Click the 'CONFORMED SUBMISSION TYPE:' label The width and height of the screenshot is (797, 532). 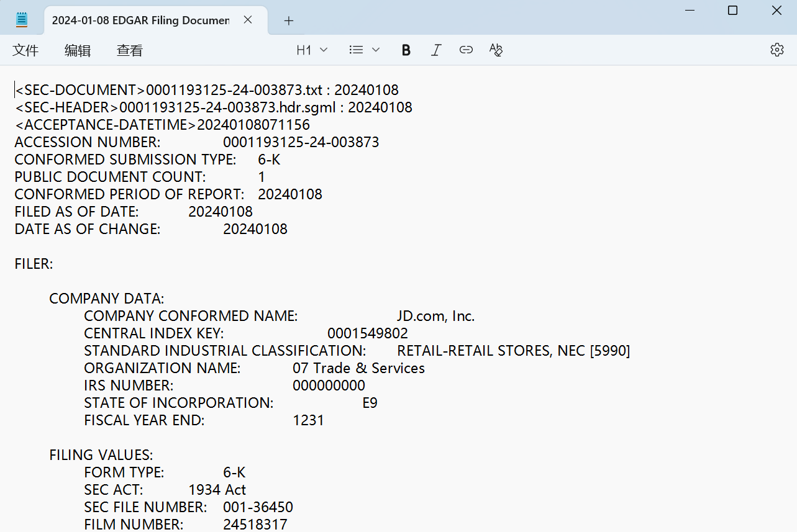(x=125, y=160)
